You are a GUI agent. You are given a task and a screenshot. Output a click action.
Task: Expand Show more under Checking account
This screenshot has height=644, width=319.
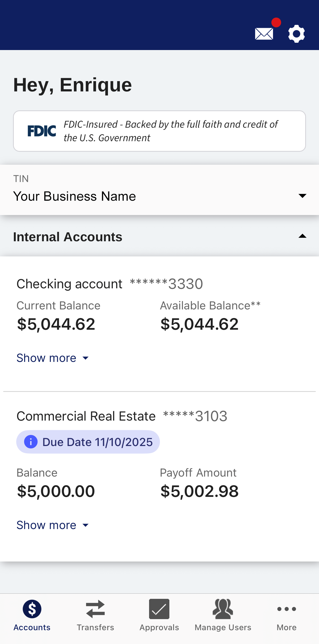[x=52, y=358]
